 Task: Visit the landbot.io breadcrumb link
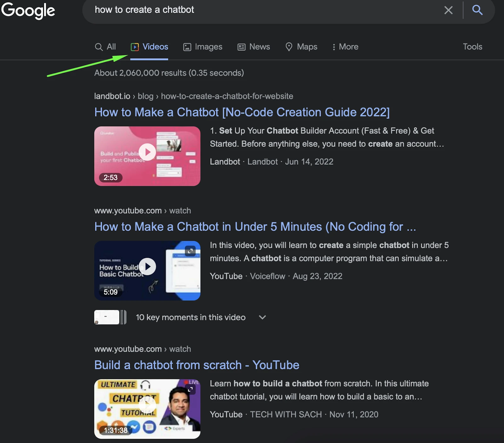(x=112, y=96)
